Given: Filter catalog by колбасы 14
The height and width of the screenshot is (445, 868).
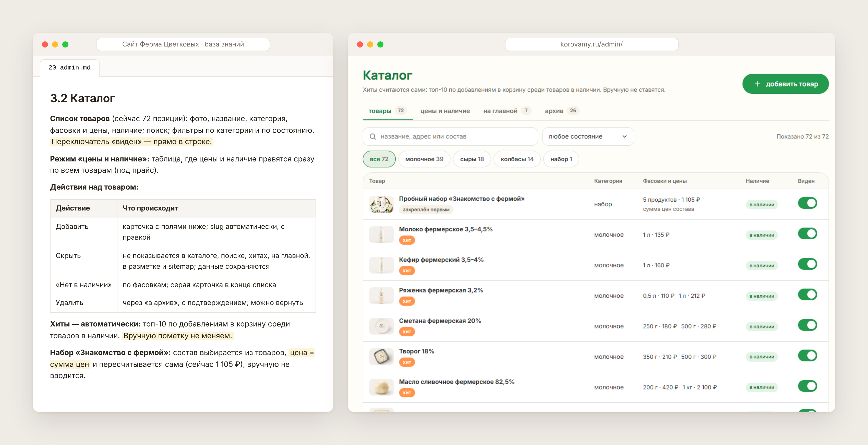Looking at the screenshot, I should (x=517, y=159).
